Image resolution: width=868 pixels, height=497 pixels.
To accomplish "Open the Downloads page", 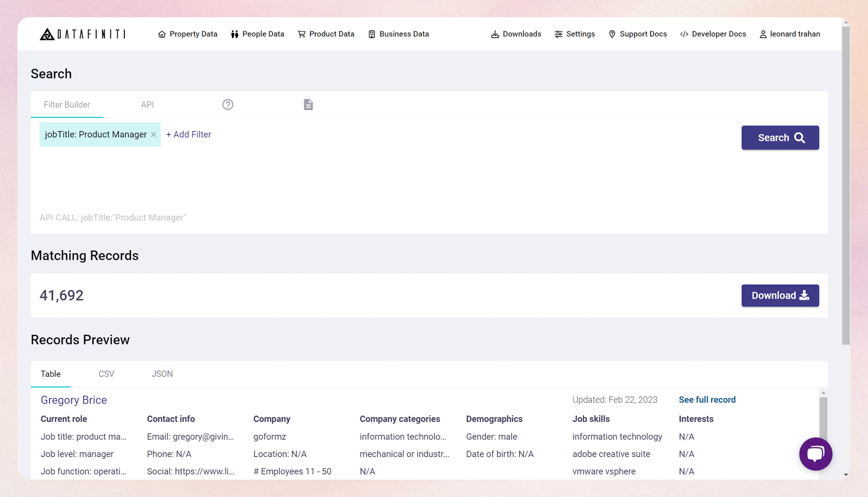I will (x=516, y=34).
